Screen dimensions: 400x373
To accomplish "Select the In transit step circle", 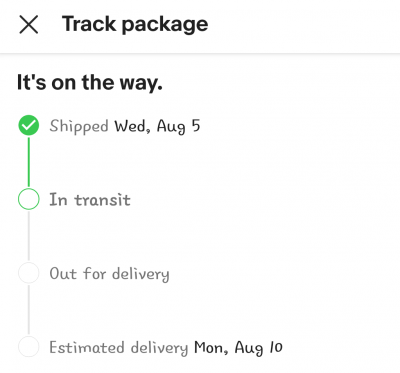I will 29,199.
